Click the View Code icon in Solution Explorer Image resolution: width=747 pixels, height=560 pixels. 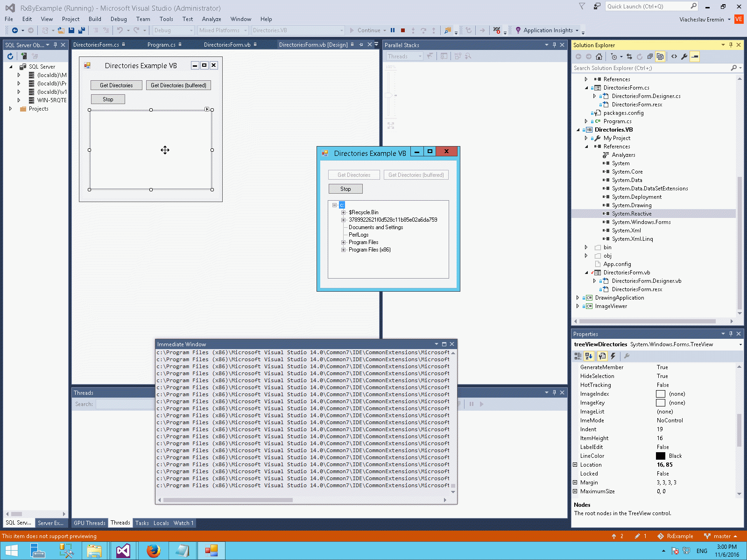[674, 56]
